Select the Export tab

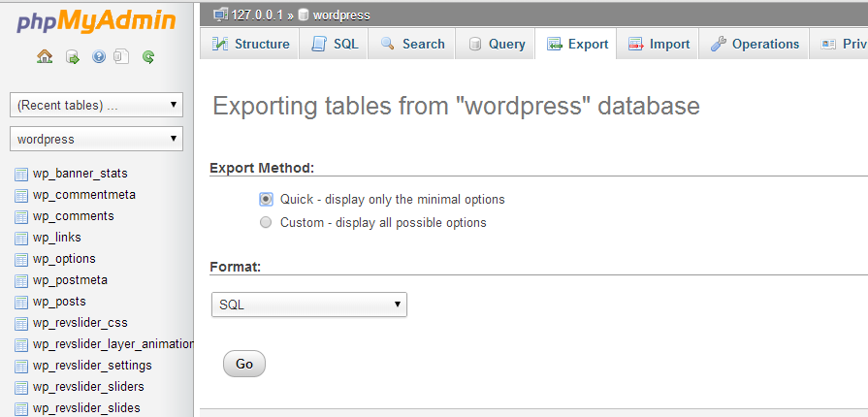click(x=576, y=44)
